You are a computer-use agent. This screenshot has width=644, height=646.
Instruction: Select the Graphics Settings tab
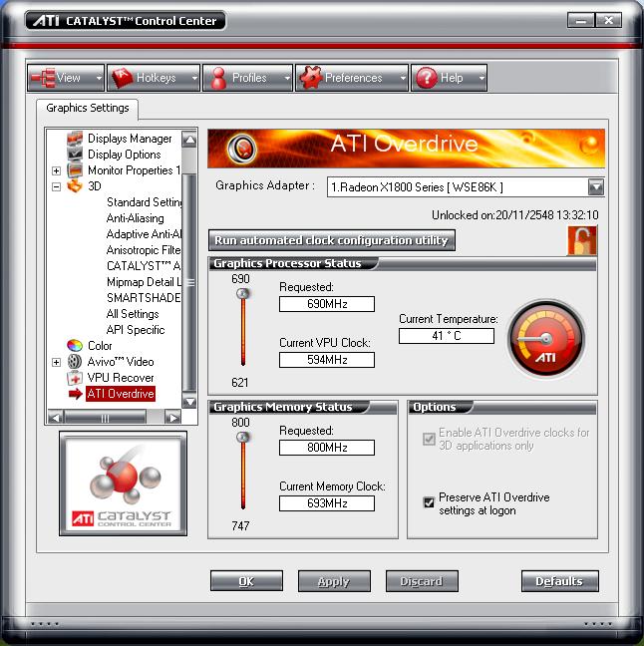click(88, 108)
